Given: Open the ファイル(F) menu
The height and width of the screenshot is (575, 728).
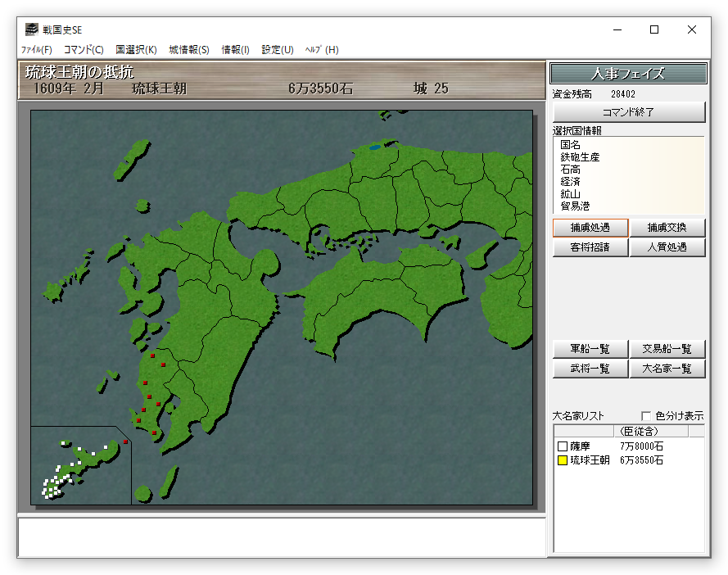Looking at the screenshot, I should pos(37,50).
